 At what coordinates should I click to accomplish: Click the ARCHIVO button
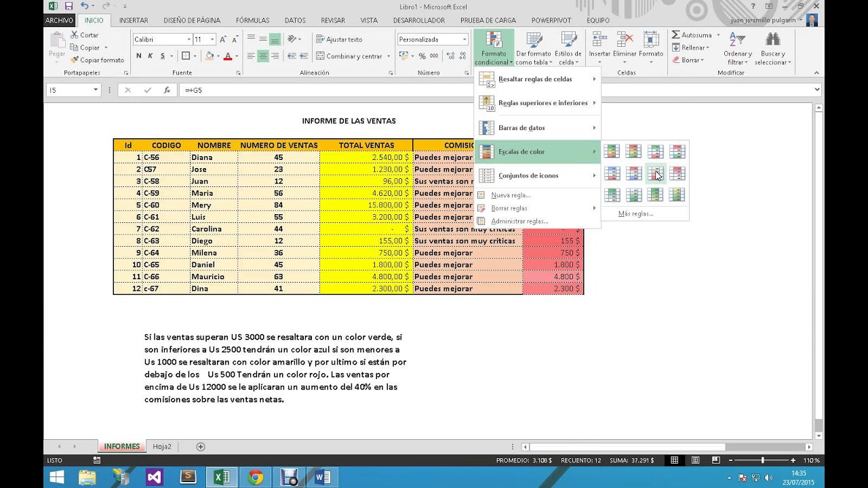tap(59, 20)
